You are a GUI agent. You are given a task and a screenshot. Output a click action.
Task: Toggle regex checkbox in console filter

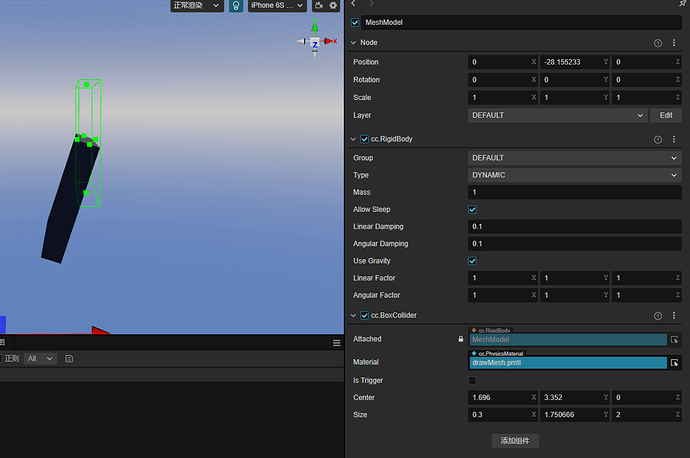click(1, 359)
